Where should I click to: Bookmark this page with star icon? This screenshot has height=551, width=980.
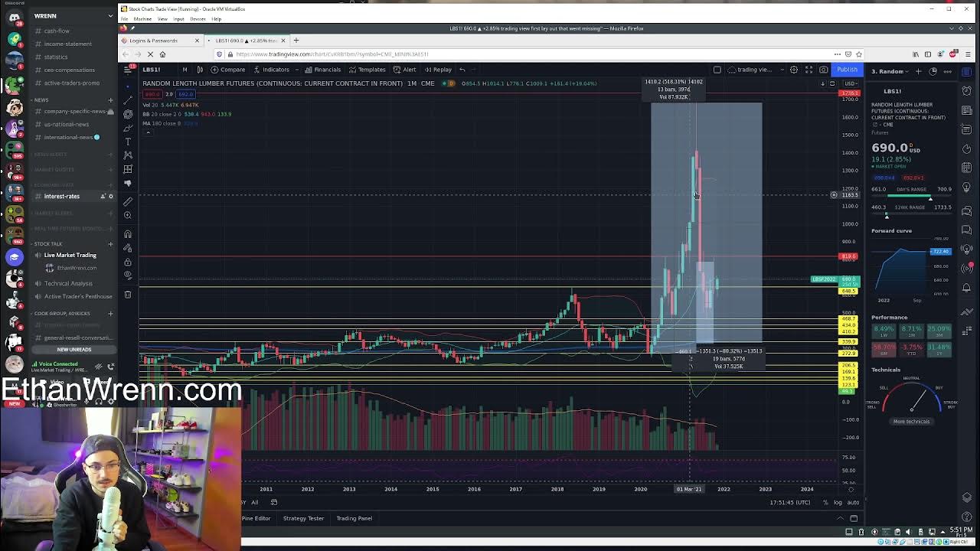click(858, 54)
